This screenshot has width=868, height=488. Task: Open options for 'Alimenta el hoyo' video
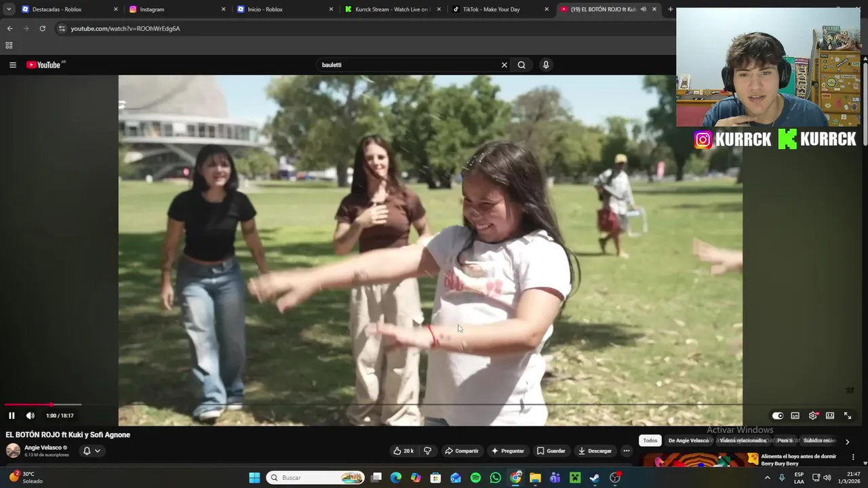tap(853, 457)
